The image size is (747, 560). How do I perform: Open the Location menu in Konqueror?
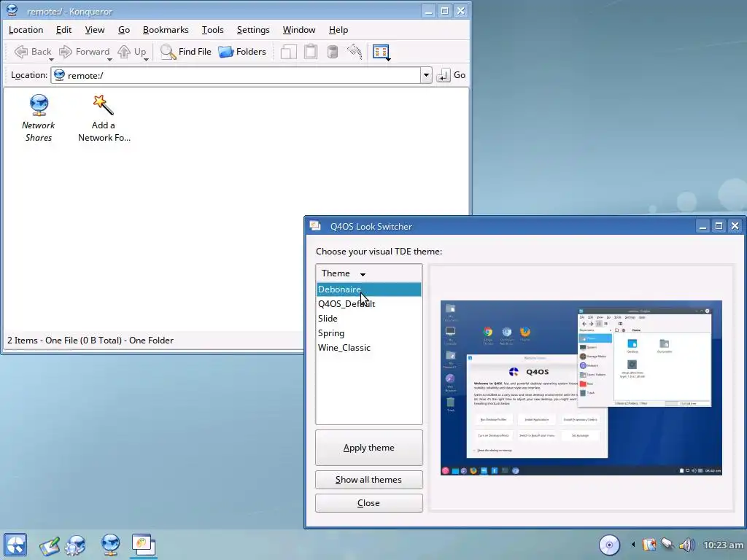point(26,29)
